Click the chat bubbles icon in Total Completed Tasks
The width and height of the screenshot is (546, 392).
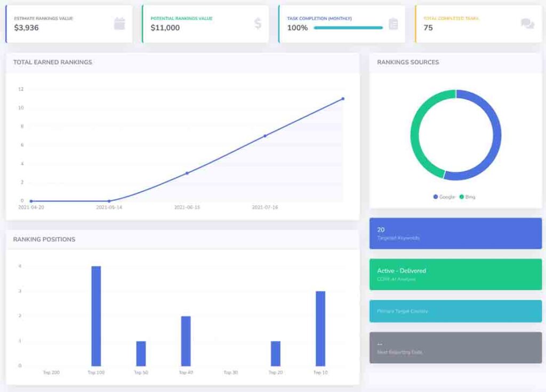[527, 23]
